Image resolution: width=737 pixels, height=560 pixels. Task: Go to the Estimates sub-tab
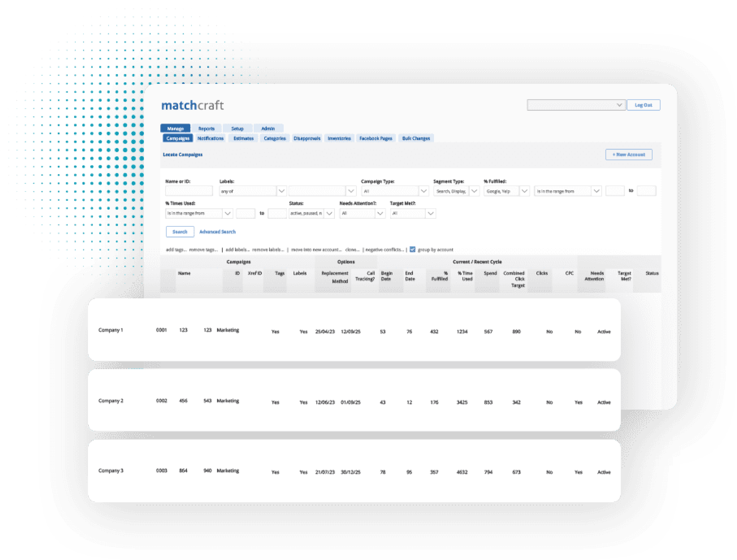coord(243,138)
